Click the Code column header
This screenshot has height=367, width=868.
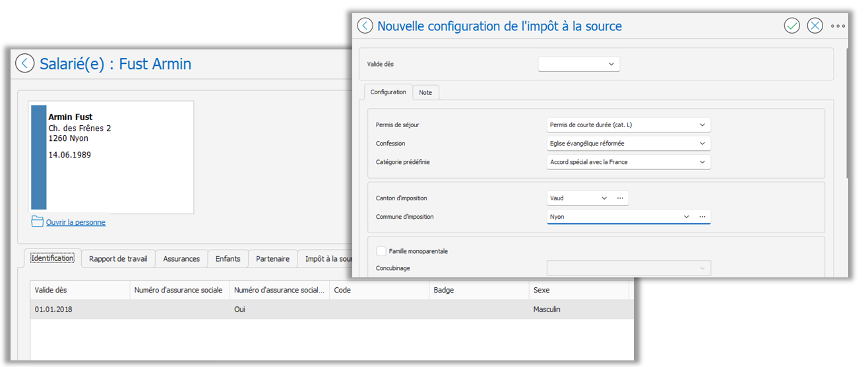379,290
